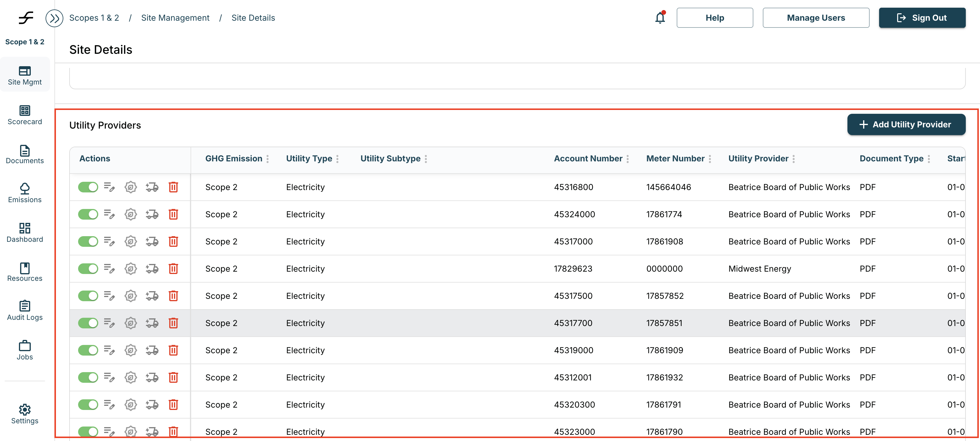Switch off toggle for account 45312001
The image size is (980, 441).
88,377
